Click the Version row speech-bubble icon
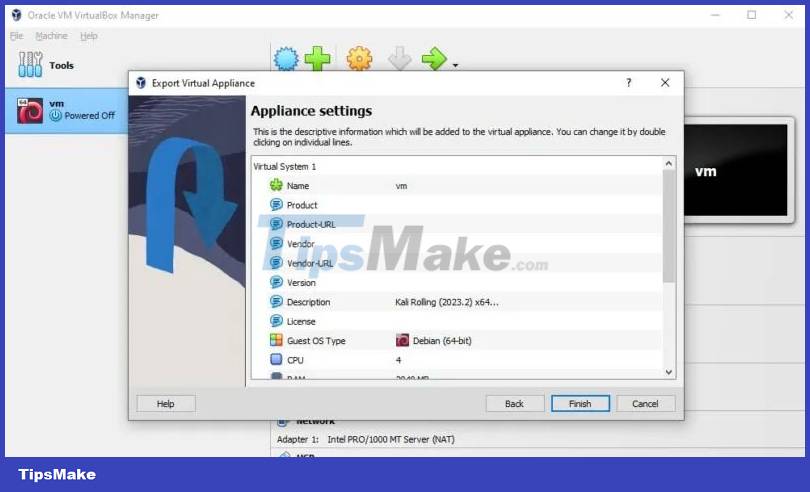Image resolution: width=810 pixels, height=492 pixels. (x=276, y=282)
